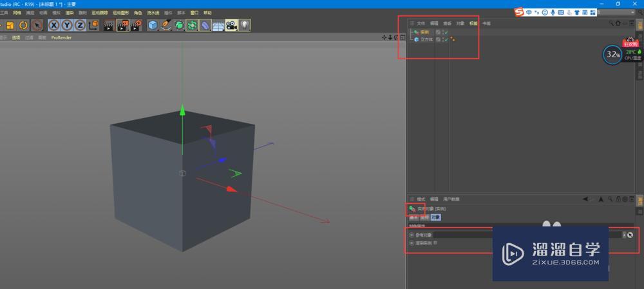Render to Picture Viewer icon

coord(122,26)
